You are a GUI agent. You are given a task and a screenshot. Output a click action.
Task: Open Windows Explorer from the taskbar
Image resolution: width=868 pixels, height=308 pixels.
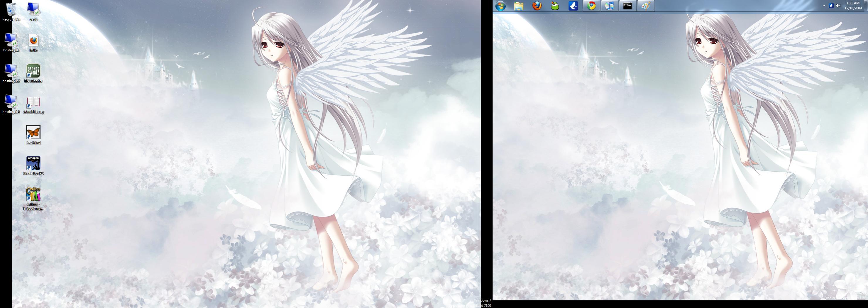pos(519,6)
